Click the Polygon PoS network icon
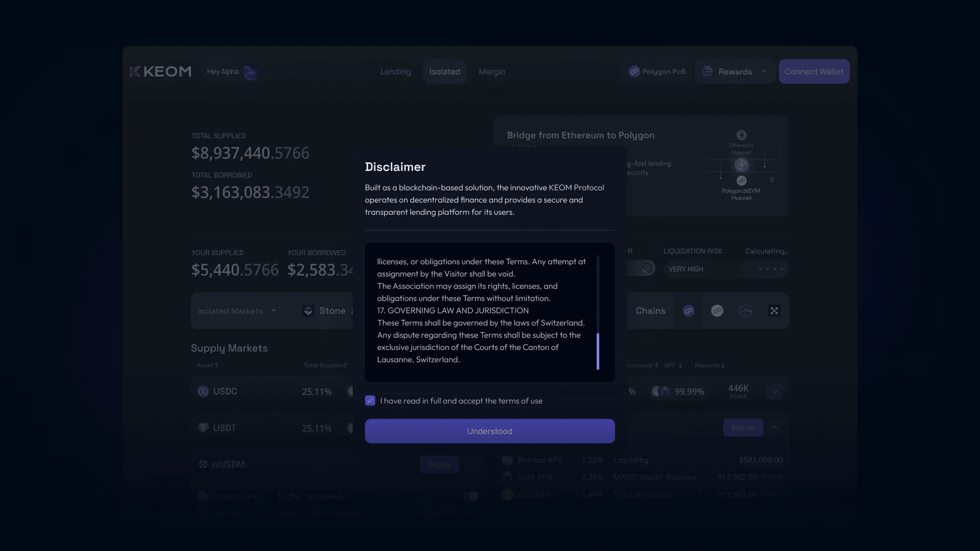980x551 pixels. 634,71
